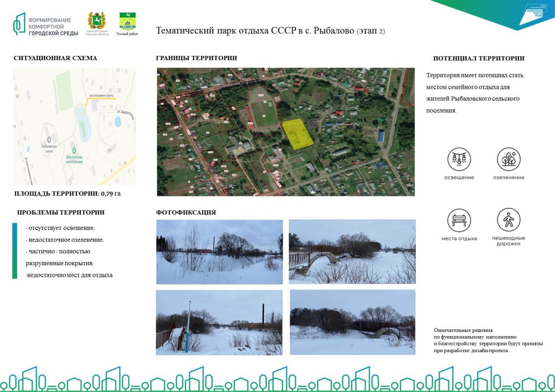Click the heading СИТУАЦИОННАЯ СХЕМА
The image size is (555, 392).
pos(55,58)
